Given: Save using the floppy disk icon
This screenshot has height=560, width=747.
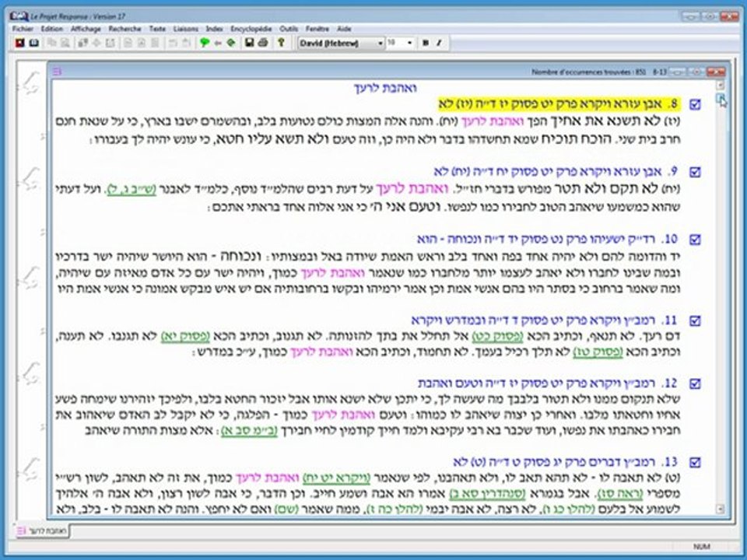Looking at the screenshot, I should pyautogui.click(x=249, y=43).
